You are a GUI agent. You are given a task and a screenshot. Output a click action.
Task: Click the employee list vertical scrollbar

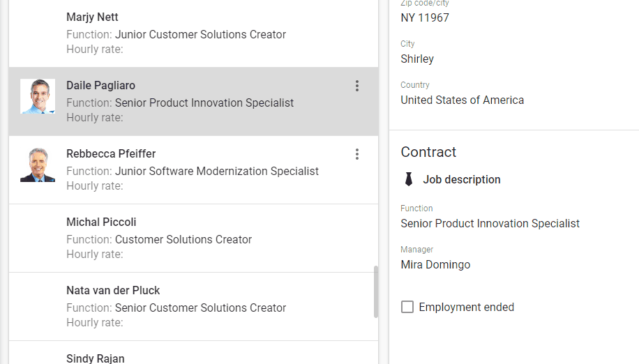click(x=376, y=292)
